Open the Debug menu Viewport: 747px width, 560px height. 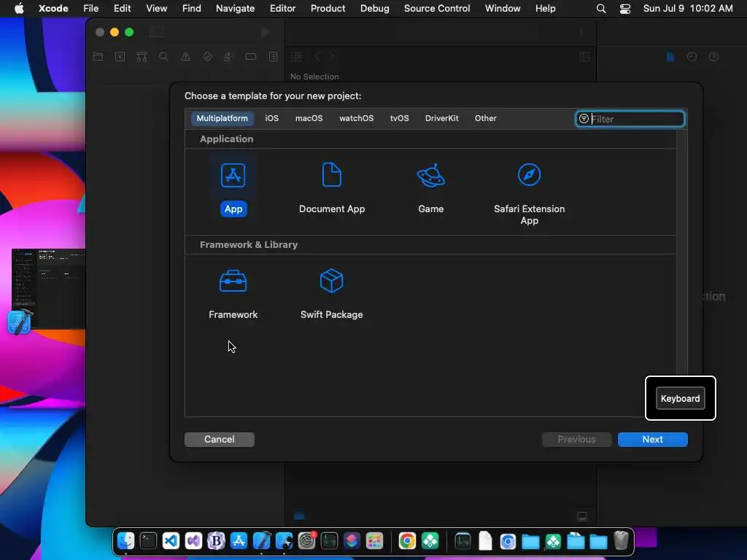[x=374, y=9]
